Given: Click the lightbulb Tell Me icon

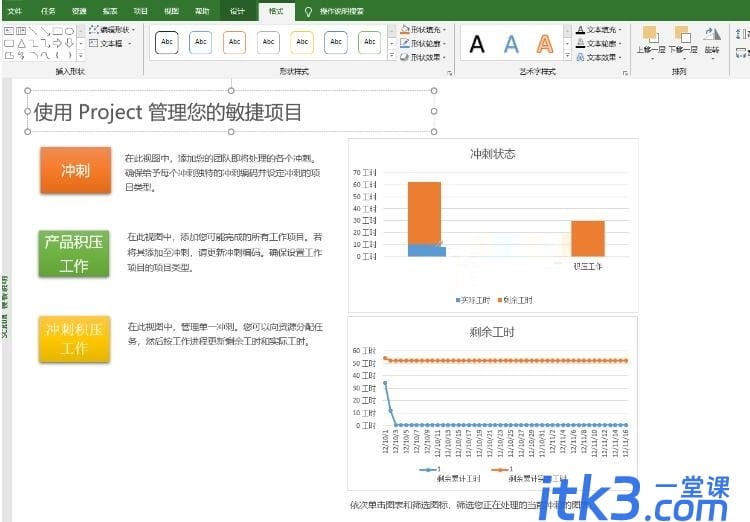Looking at the screenshot, I should click(x=308, y=11).
